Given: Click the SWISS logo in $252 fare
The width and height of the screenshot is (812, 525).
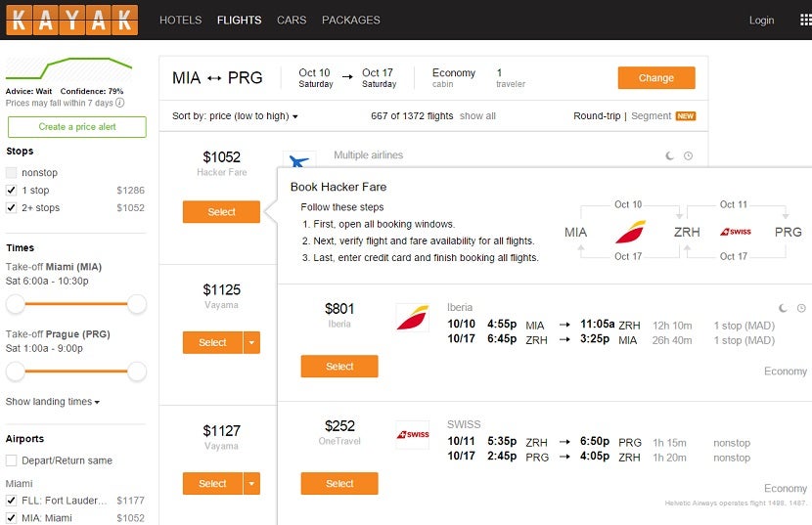Looking at the screenshot, I should click(412, 434).
